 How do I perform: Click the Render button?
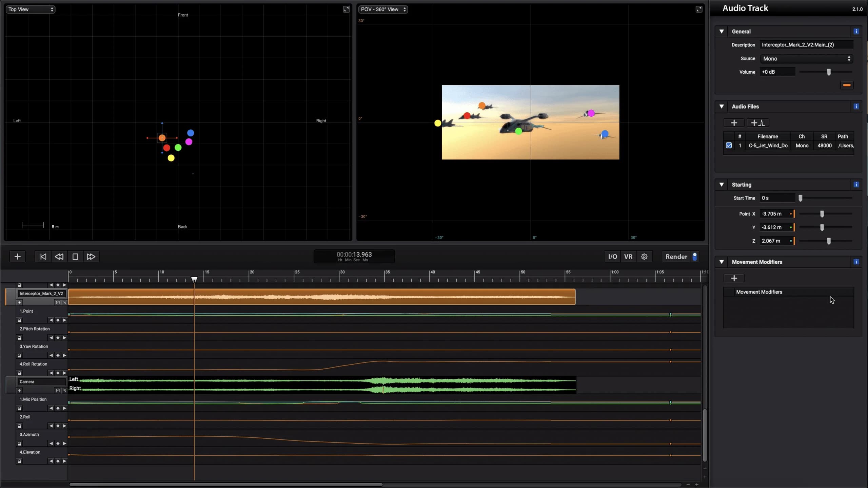pyautogui.click(x=676, y=257)
